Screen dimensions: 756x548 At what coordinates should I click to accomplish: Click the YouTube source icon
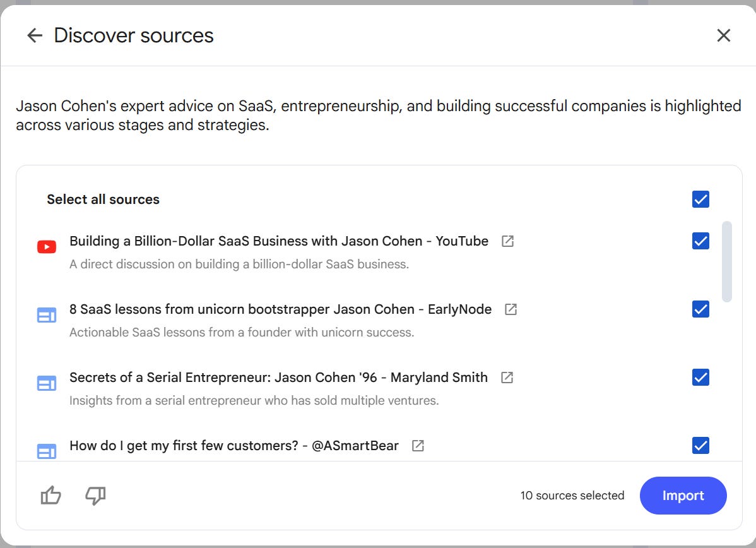47,247
